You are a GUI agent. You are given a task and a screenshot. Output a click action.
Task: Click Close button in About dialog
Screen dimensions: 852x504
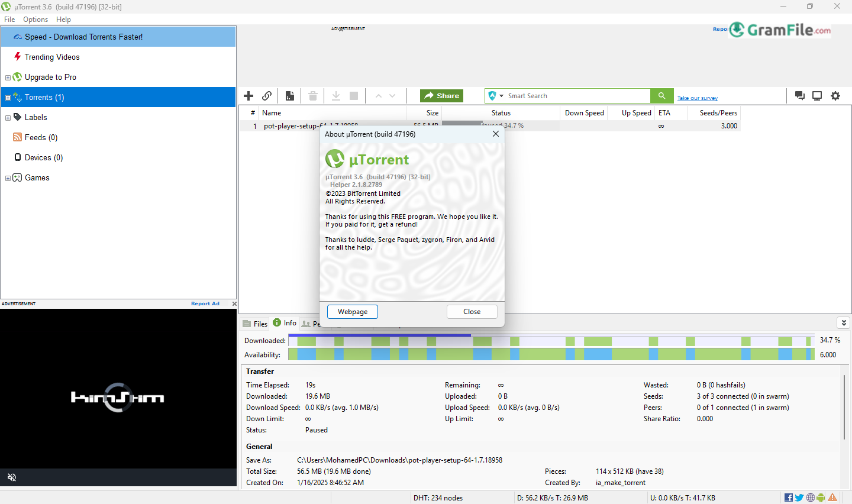472,312
